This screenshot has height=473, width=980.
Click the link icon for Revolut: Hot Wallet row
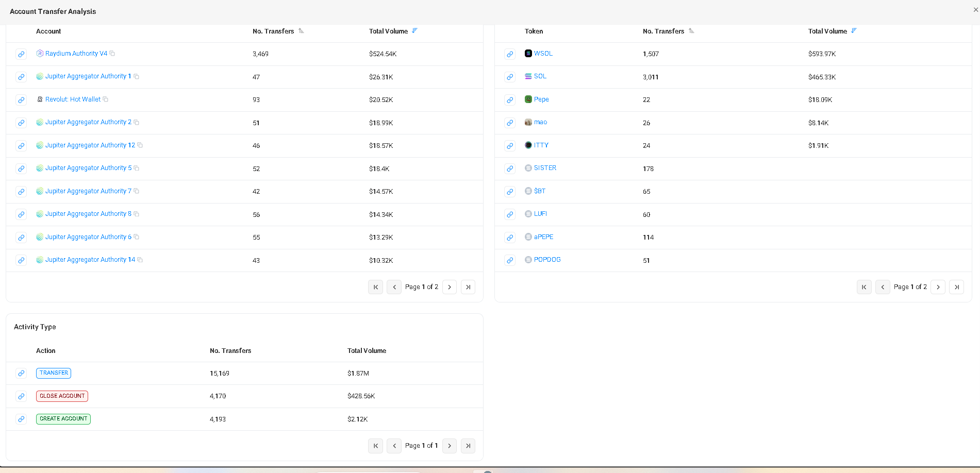(21, 100)
